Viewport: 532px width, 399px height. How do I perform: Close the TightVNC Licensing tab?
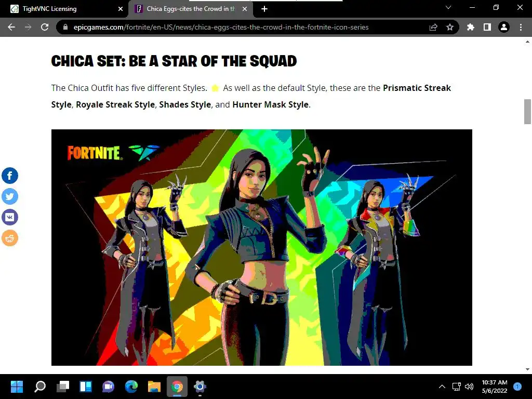[x=121, y=9]
